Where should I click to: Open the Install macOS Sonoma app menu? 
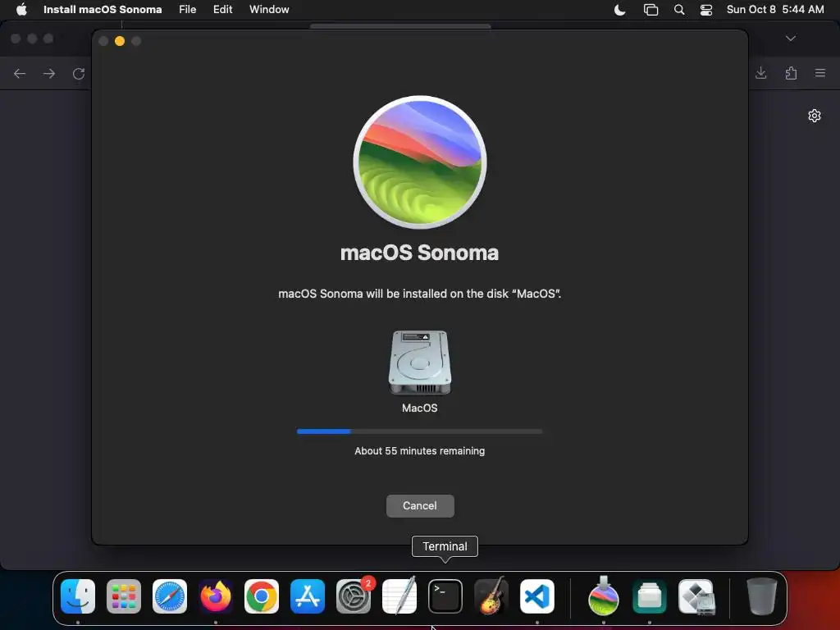(103, 9)
